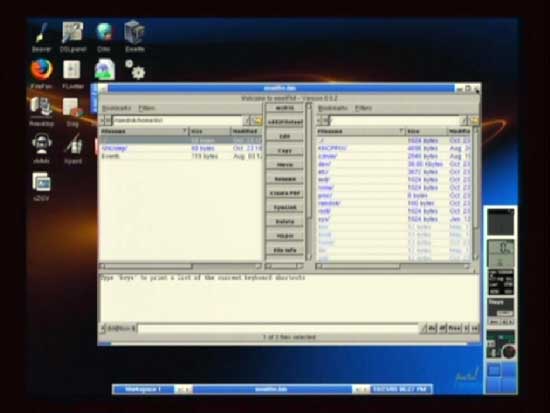Select the KNOPPIX/ folder in right pane
This screenshot has height=413, width=550.
(x=394, y=148)
